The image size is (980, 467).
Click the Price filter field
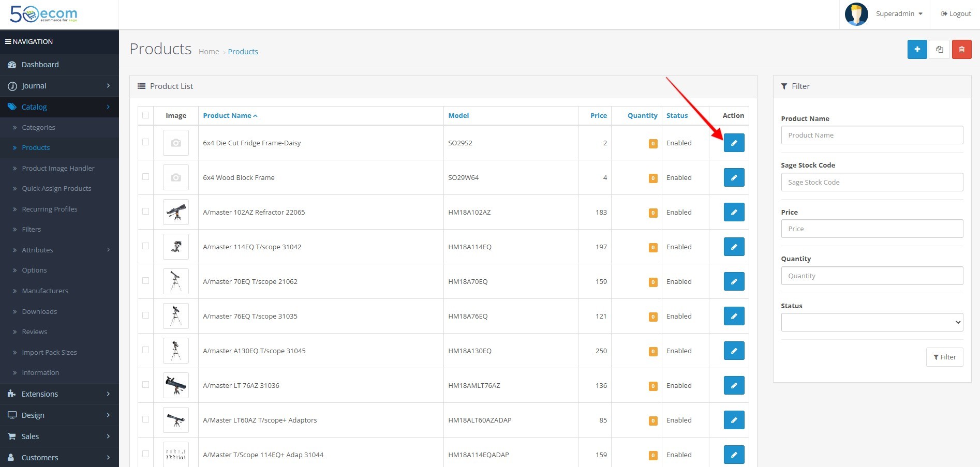pos(872,229)
